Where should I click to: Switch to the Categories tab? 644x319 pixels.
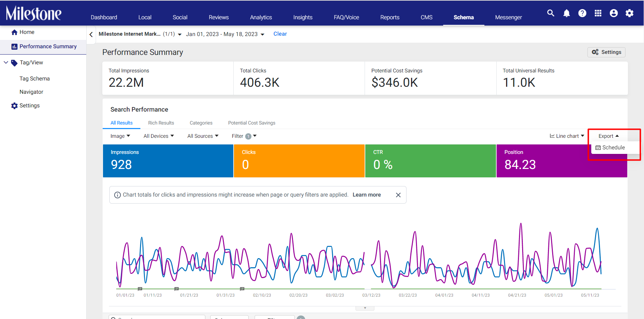[201, 123]
